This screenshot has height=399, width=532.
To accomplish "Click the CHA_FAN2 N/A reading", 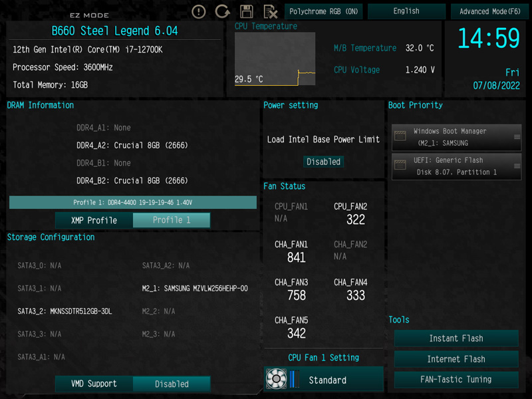I will coord(350,251).
